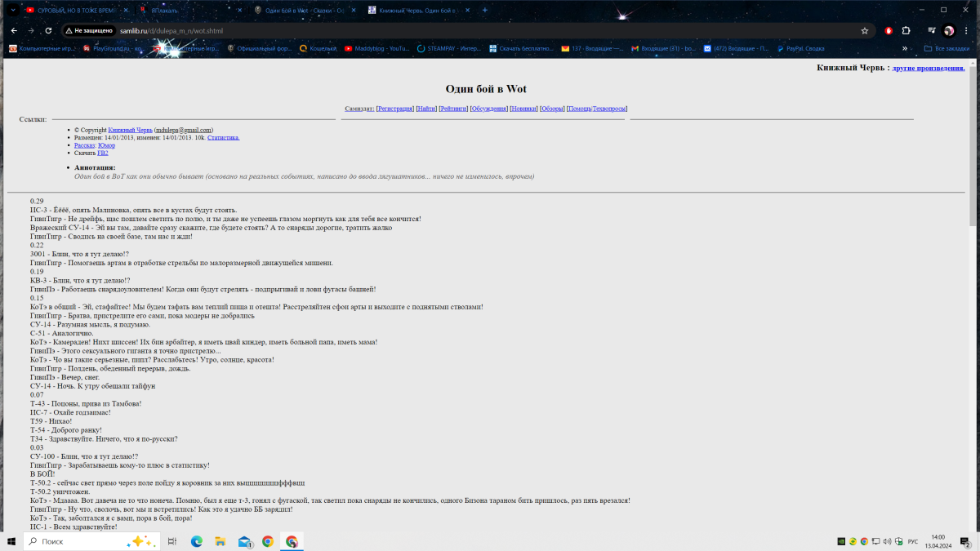This screenshot has width=980, height=551.
Task: Click the mdulepa@gmail.com email link
Action: pos(184,130)
